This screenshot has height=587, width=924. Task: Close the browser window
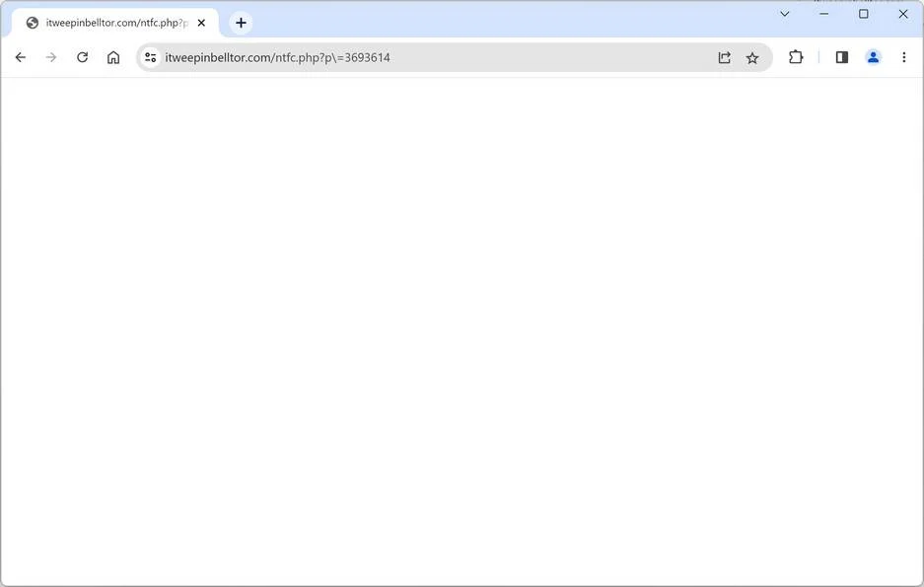tap(903, 14)
